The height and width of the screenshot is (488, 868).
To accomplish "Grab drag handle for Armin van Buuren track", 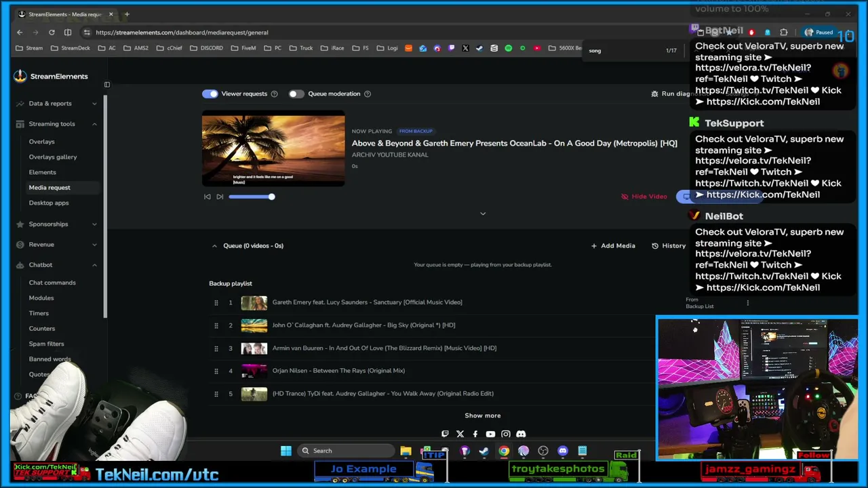I will [x=216, y=348].
